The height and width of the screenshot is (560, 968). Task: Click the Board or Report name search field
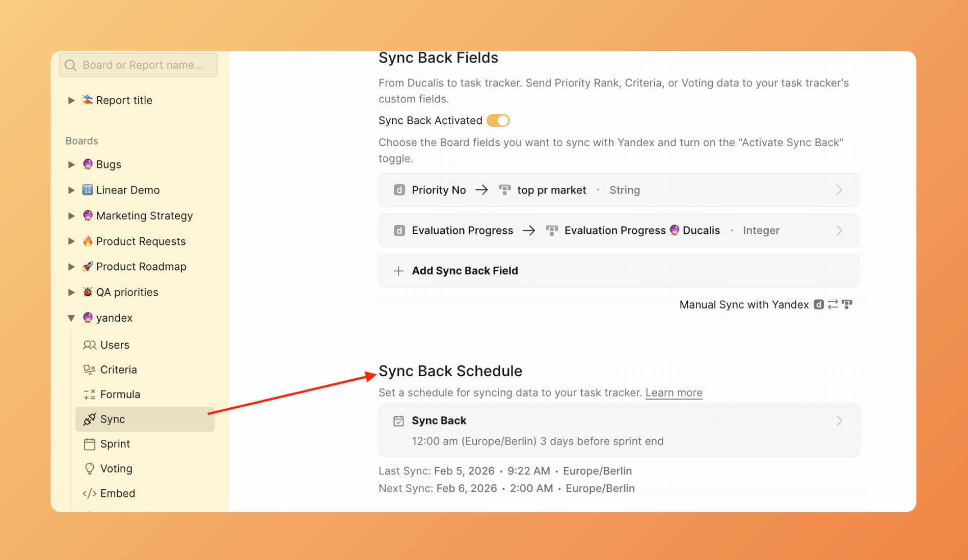(143, 65)
